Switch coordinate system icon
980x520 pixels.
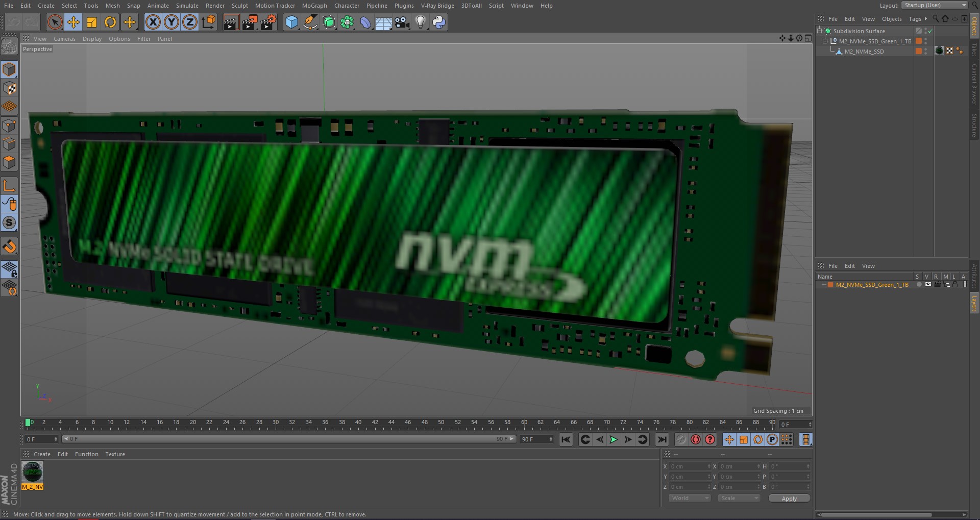coord(209,22)
